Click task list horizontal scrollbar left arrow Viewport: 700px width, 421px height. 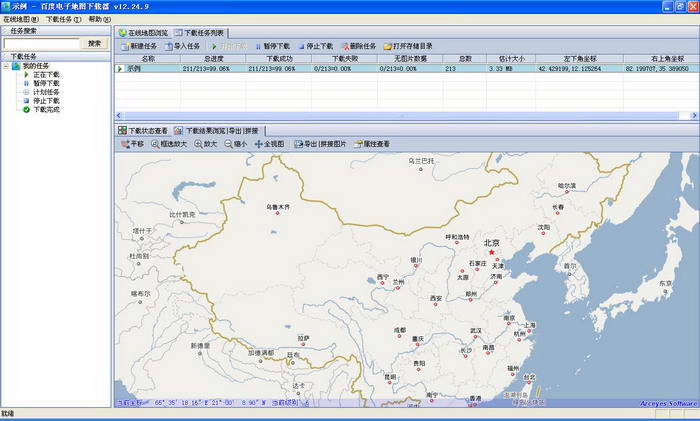coord(119,116)
